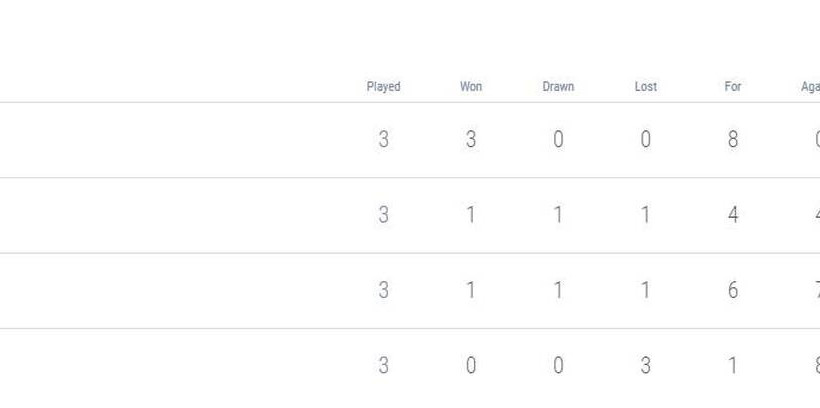
Task: Click the fourth row's Won value 0
Action: tap(471, 366)
